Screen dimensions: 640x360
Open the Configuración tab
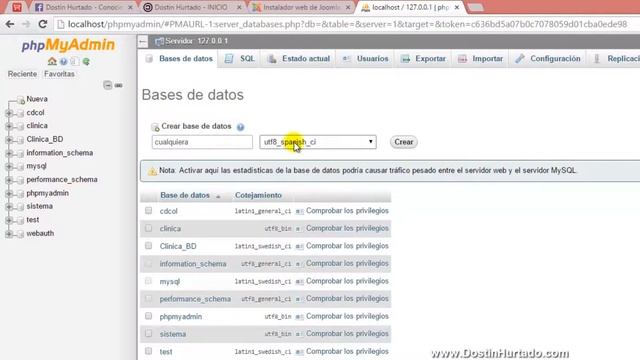pos(548,59)
